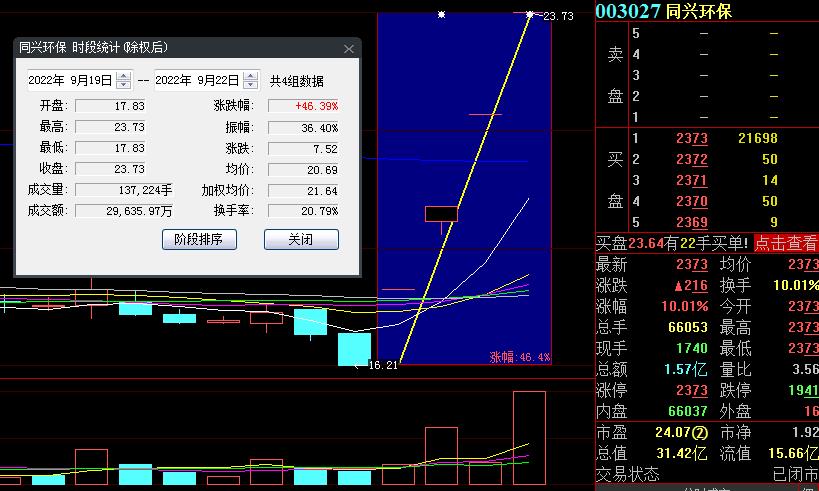Click stock code 003027 header
The height and width of the screenshot is (491, 819).
[x=628, y=11]
